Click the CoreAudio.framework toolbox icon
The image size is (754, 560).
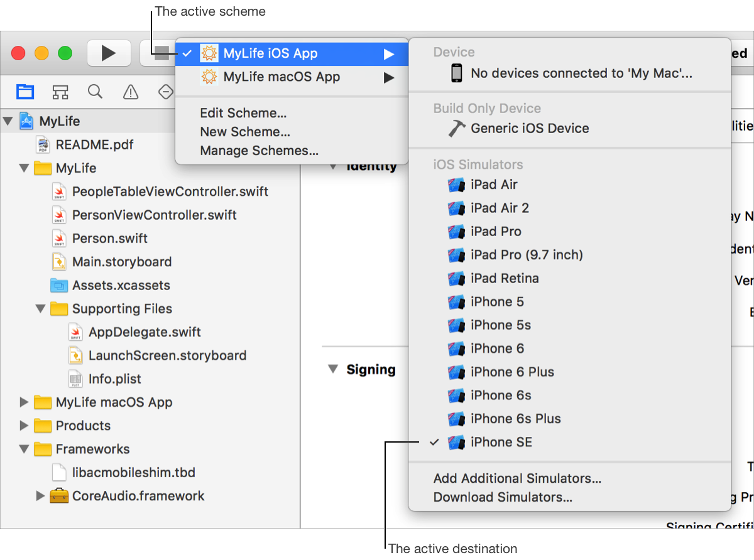pos(59,496)
